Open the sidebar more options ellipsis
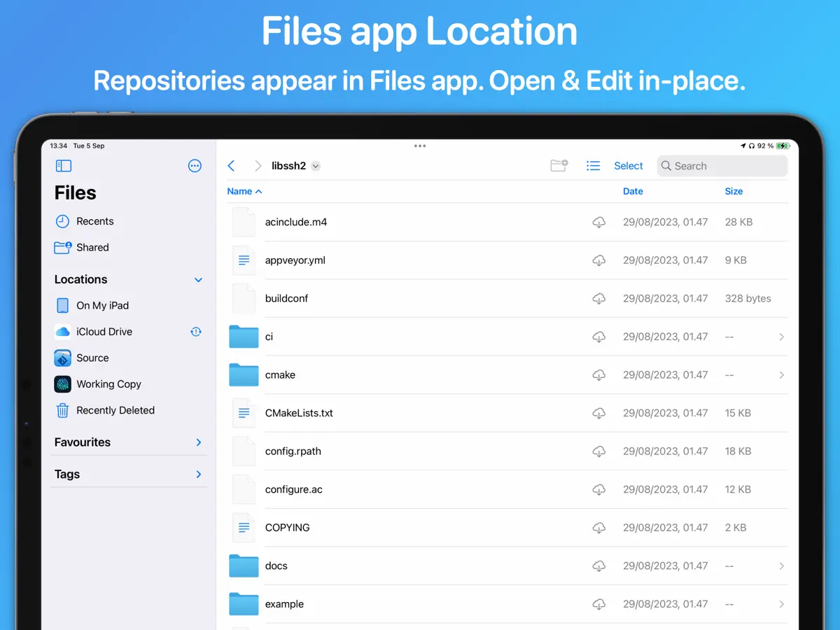 (195, 166)
